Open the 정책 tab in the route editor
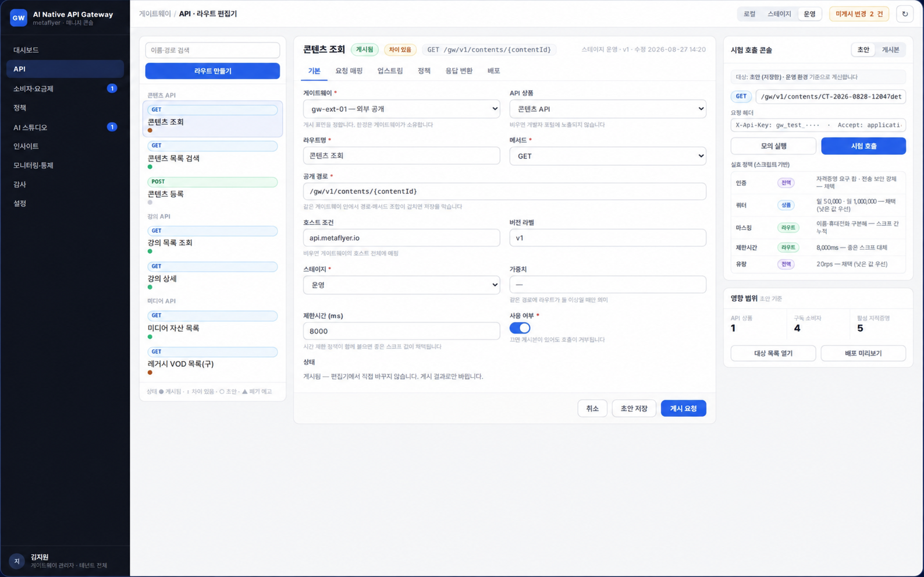924x577 pixels. point(424,71)
